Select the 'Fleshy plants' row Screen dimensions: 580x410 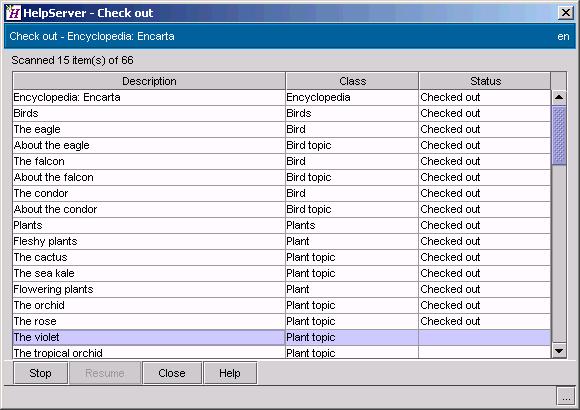click(282, 241)
